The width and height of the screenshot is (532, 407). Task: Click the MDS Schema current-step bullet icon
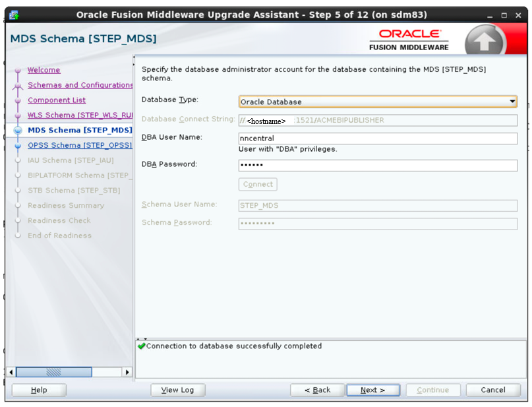(x=18, y=131)
